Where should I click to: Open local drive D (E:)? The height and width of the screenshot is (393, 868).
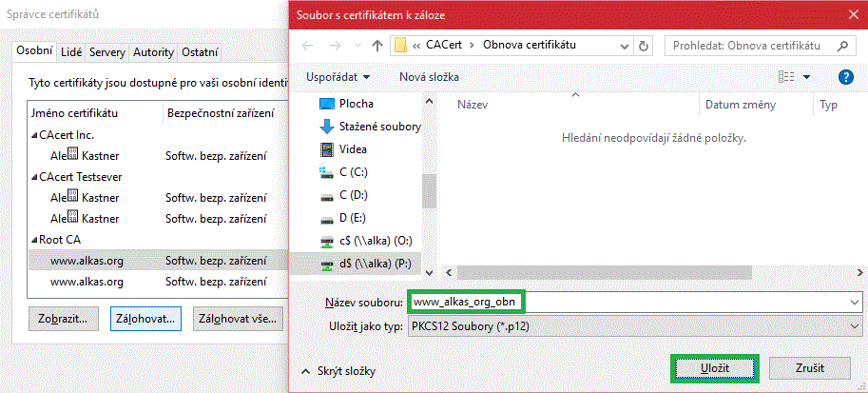coord(356,218)
